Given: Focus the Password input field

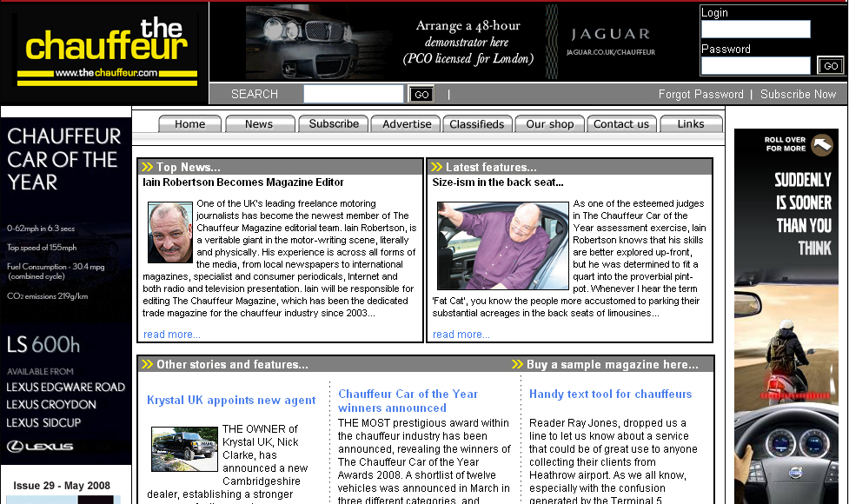Looking at the screenshot, I should tap(755, 65).
